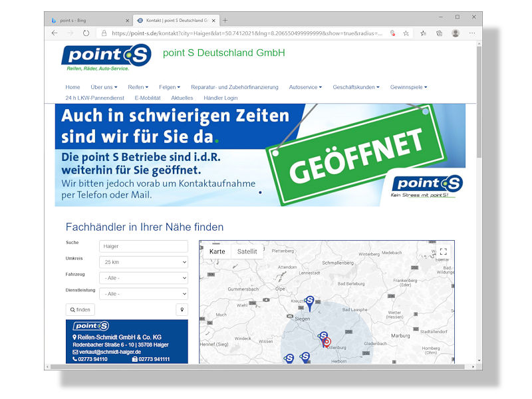Open the Fahrzeug dropdown
532x399 pixels.
[144, 278]
